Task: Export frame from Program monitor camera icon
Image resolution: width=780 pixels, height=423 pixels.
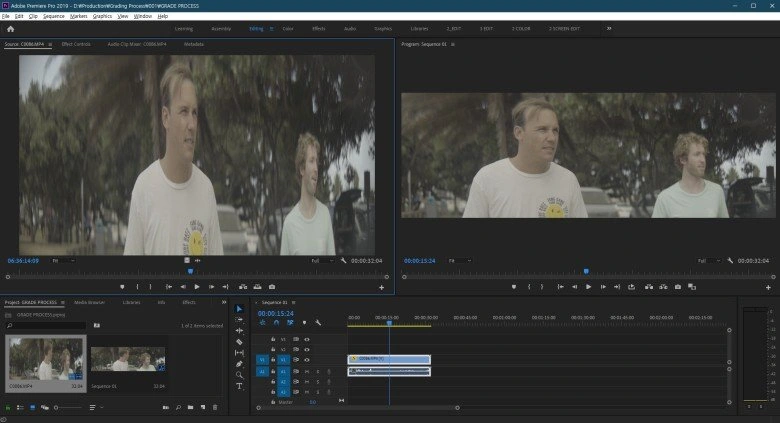Action: [x=677, y=287]
